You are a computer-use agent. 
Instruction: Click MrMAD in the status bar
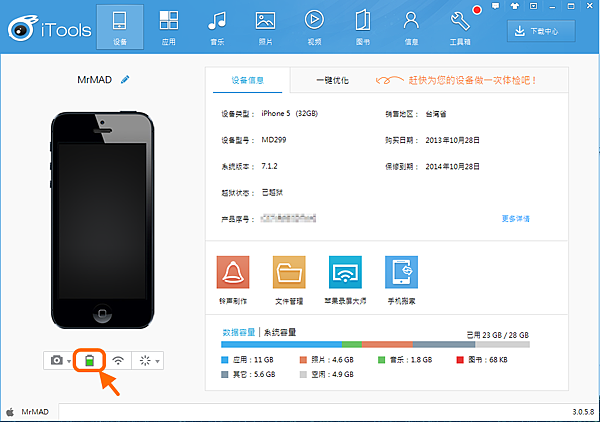point(35,412)
